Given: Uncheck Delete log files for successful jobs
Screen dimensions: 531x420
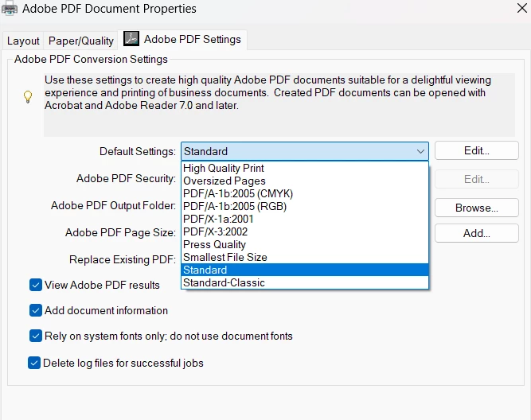Looking at the screenshot, I should point(34,364).
